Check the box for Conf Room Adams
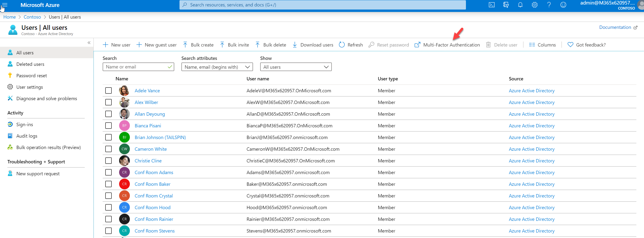This screenshot has width=644, height=238. click(x=109, y=172)
